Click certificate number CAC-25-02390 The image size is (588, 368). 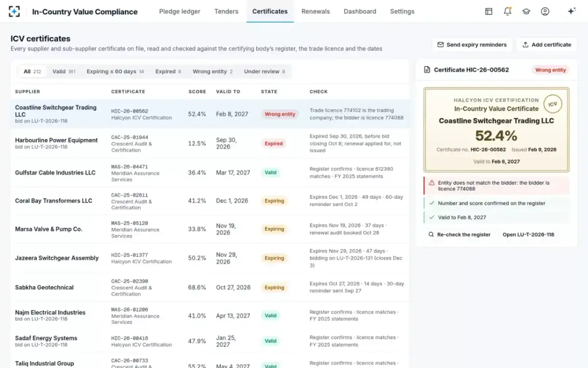tap(129, 282)
